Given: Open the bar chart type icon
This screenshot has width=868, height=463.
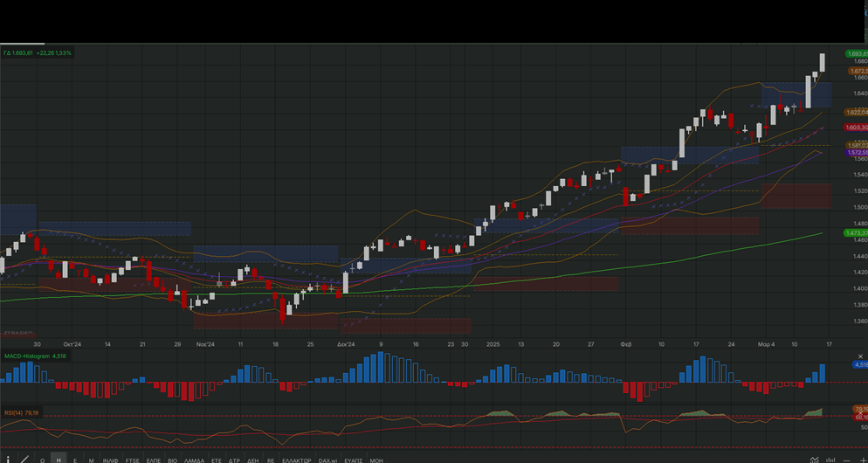Looking at the screenshot, I should (830, 460).
